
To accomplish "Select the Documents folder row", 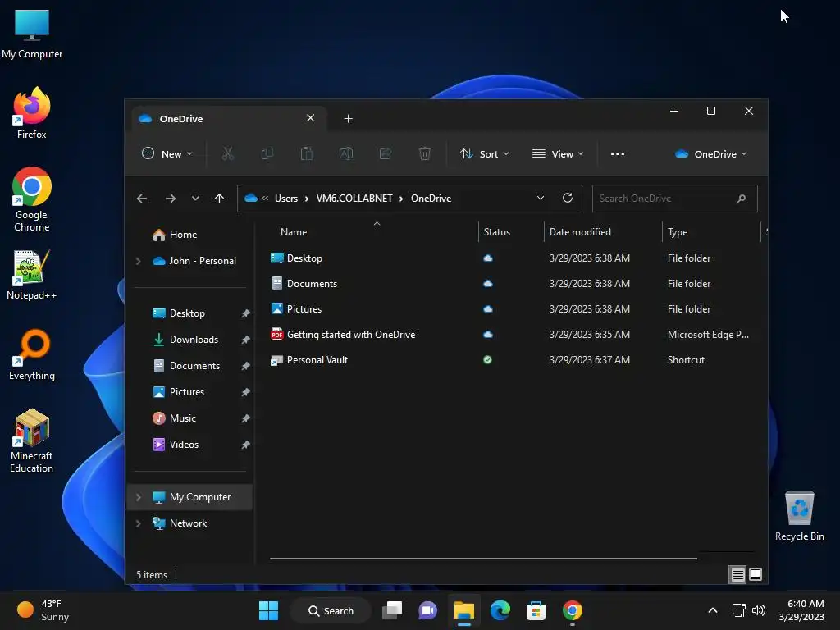I will (x=512, y=284).
